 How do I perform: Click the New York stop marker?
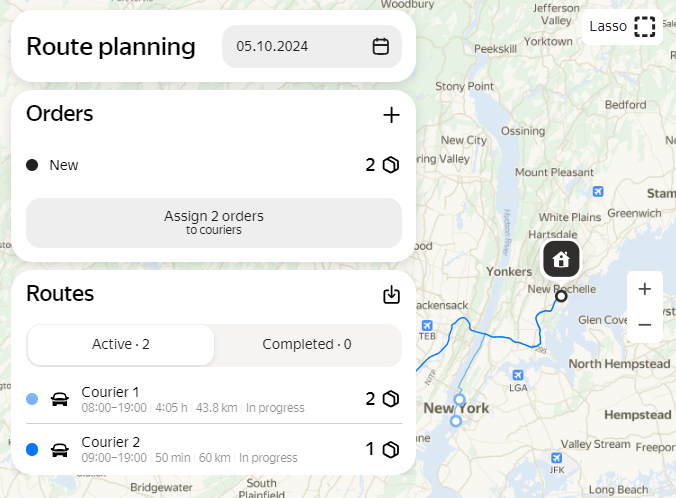[459, 400]
